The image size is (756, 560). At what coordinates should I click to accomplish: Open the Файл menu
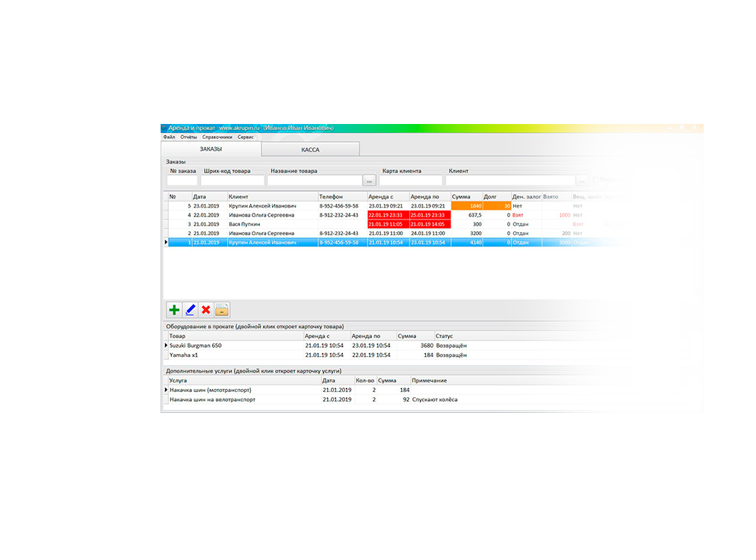[169, 137]
